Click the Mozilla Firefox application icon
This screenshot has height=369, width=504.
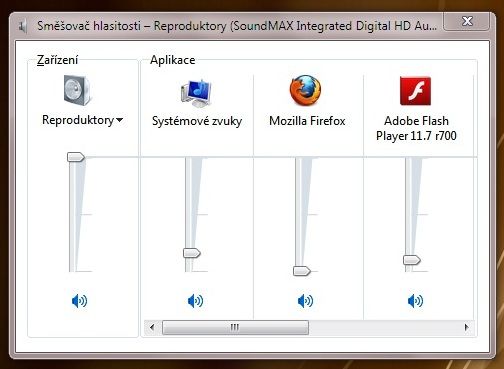tap(305, 90)
